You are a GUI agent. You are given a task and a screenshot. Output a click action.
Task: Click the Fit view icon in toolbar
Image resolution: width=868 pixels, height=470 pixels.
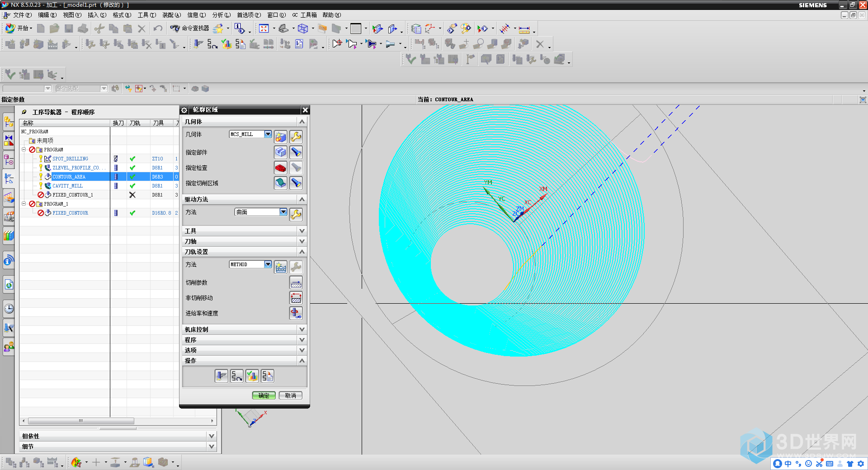click(264, 28)
